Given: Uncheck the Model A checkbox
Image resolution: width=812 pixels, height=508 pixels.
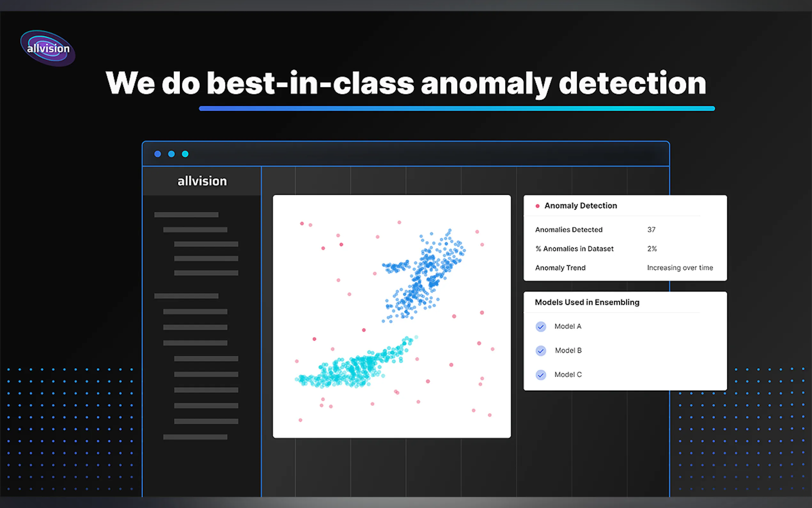Looking at the screenshot, I should [x=541, y=327].
